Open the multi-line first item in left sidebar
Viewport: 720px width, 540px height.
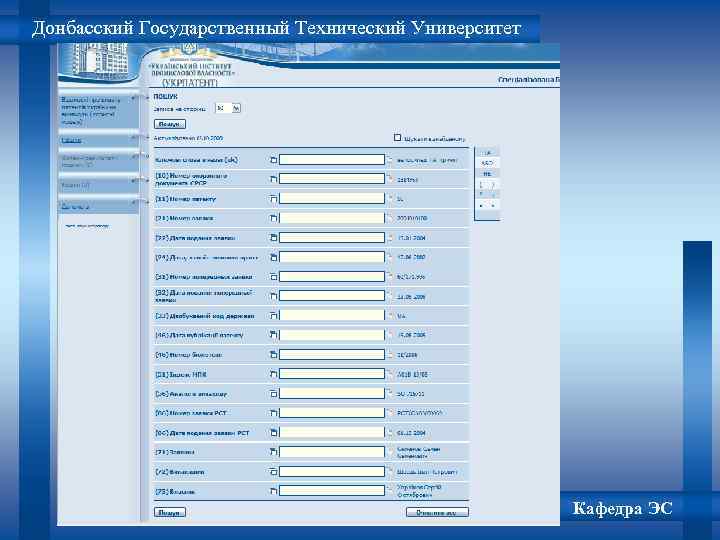(x=90, y=111)
